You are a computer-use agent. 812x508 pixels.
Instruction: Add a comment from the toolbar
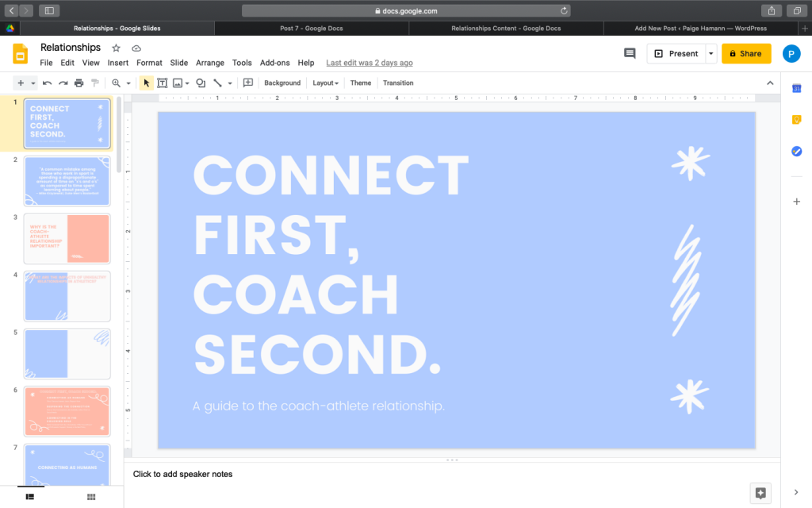tap(248, 83)
